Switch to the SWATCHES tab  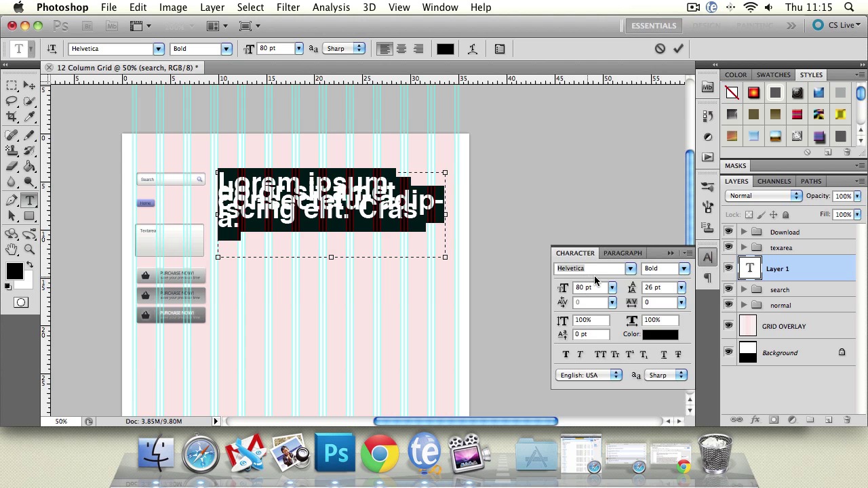pyautogui.click(x=773, y=75)
